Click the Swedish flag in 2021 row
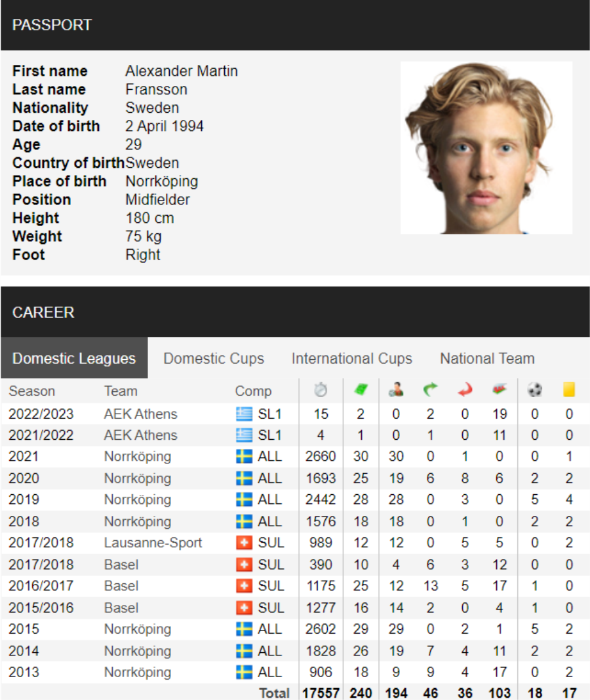Viewport: 590px width, 700px height. (244, 456)
